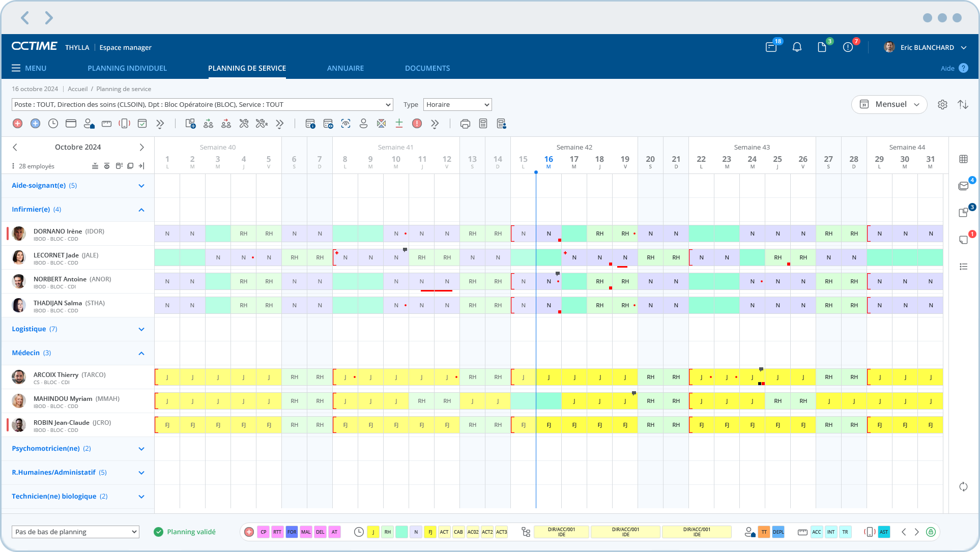Expand the Logistique employee group
980x552 pixels.
(141, 329)
